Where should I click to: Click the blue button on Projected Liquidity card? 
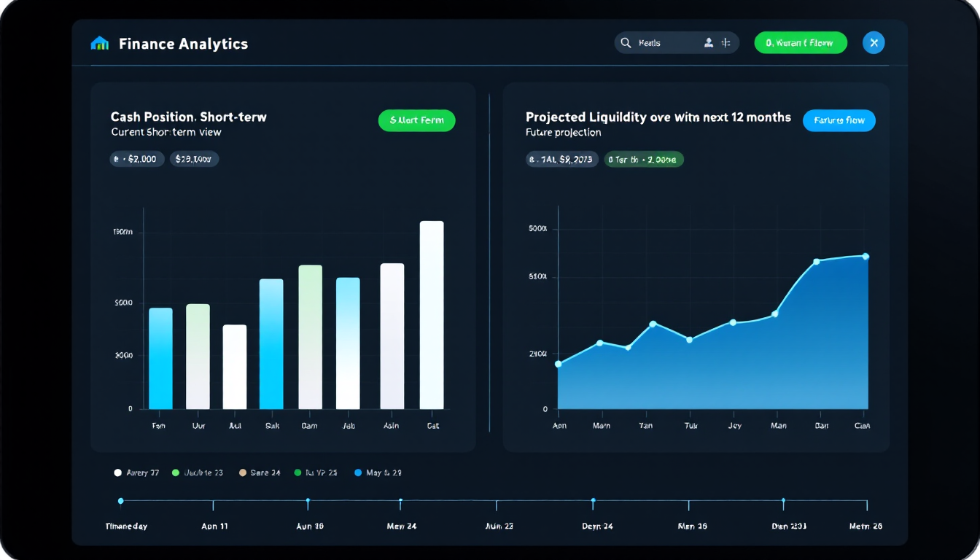(839, 120)
